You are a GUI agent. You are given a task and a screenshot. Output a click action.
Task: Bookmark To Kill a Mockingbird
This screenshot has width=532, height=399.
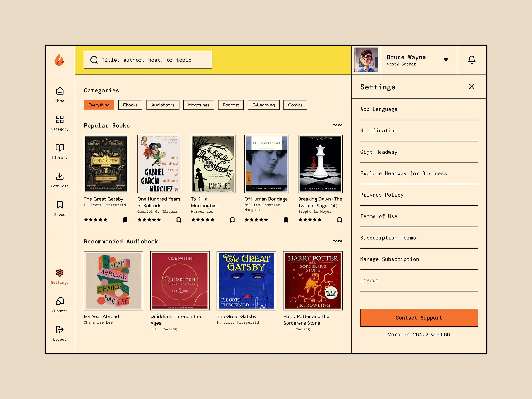[x=232, y=220]
